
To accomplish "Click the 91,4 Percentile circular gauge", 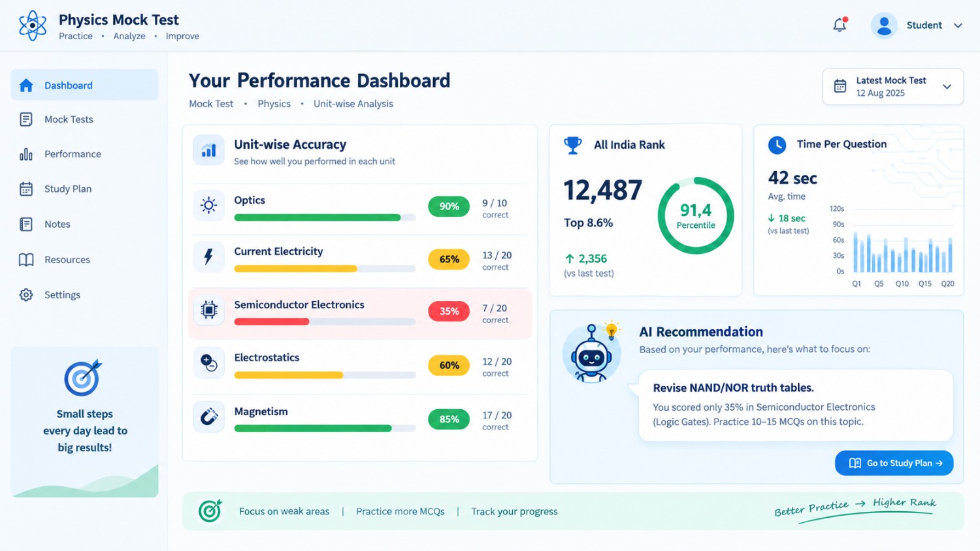I will pos(696,215).
